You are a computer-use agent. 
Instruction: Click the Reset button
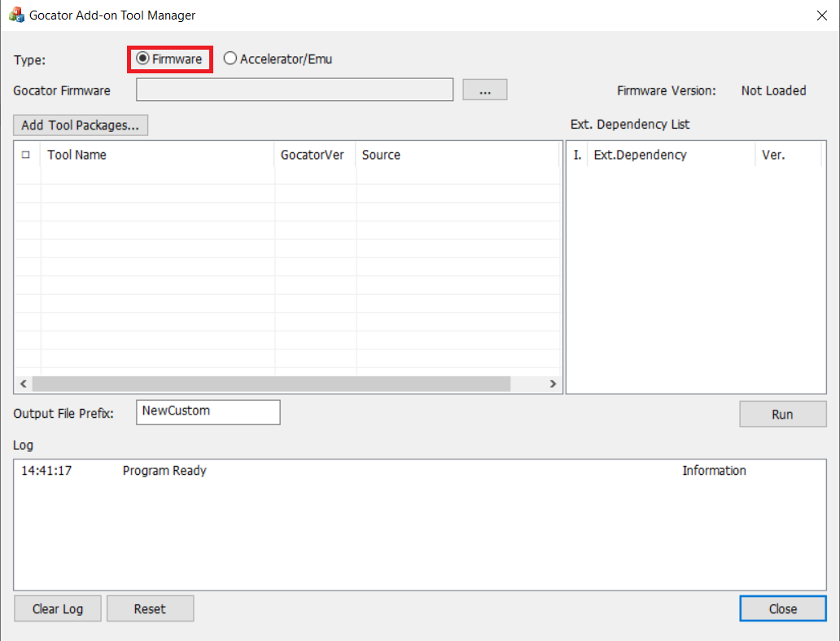150,609
